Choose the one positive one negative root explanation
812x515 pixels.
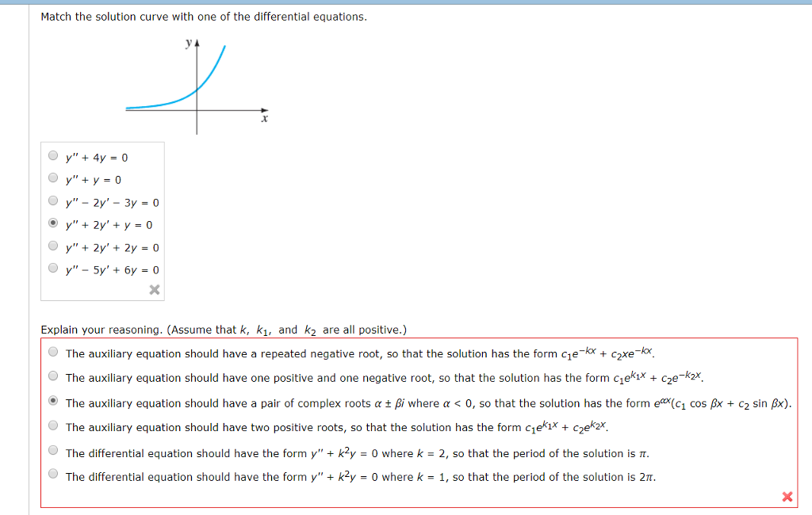[52, 376]
